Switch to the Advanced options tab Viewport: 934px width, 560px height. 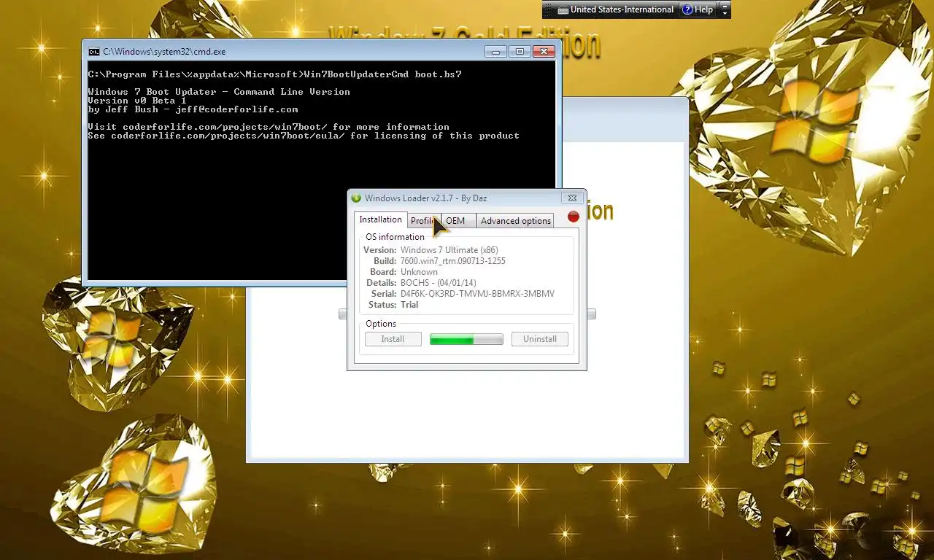pos(515,221)
